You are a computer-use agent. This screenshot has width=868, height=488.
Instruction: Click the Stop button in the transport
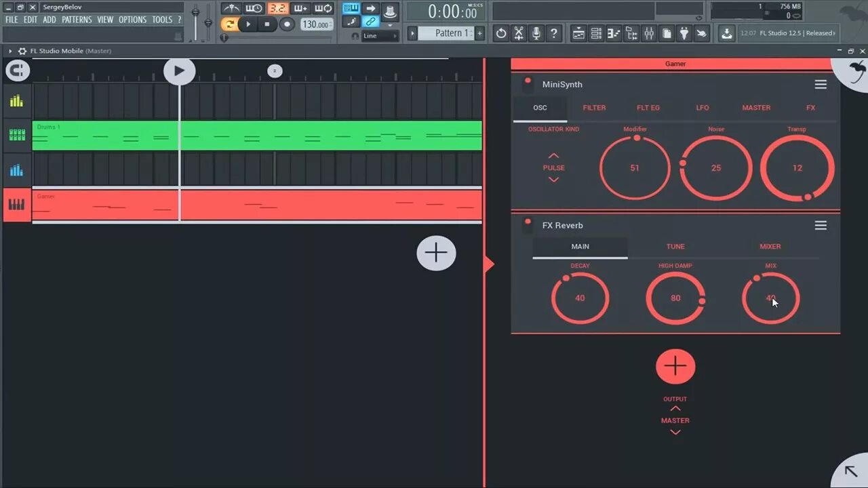click(x=267, y=24)
